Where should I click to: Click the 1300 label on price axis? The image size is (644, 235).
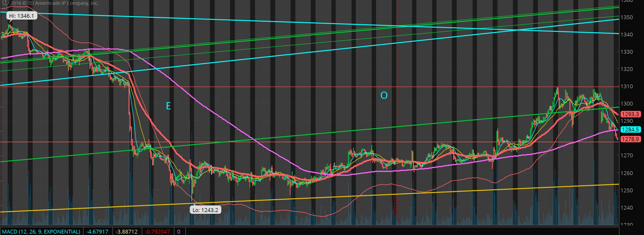[626, 104]
